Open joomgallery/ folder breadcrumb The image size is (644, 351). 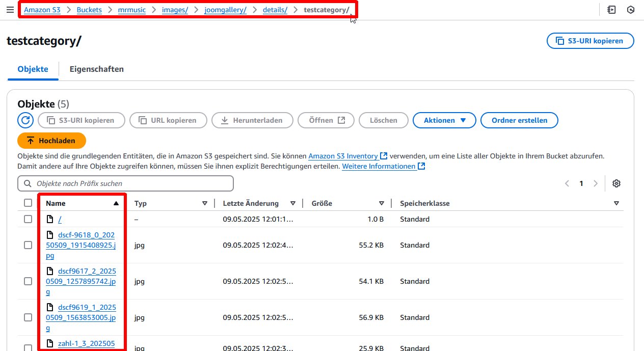(x=225, y=10)
